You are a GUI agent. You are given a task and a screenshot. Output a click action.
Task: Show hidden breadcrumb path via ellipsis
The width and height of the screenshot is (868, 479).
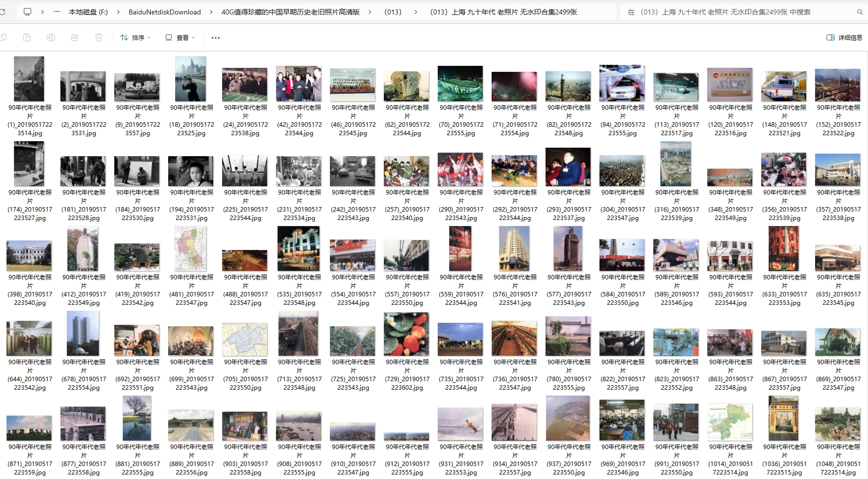[57, 11]
